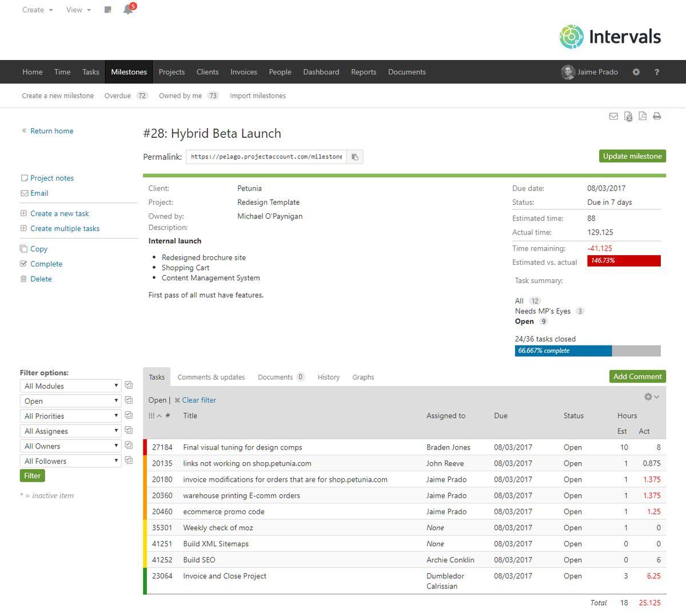The image size is (686, 616).
Task: Click the Clear filter link
Action: click(x=198, y=400)
